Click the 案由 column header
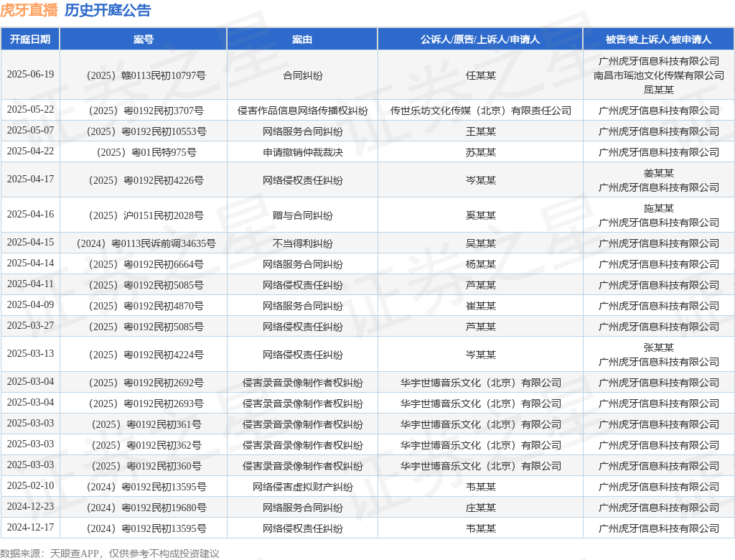Image resolution: width=735 pixels, height=560 pixels. (x=302, y=39)
